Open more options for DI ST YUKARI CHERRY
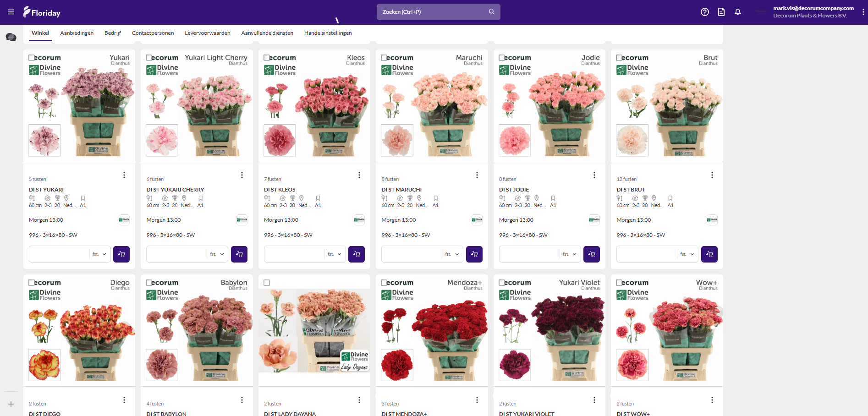Viewport: 868px width, 416px height. pos(242,175)
